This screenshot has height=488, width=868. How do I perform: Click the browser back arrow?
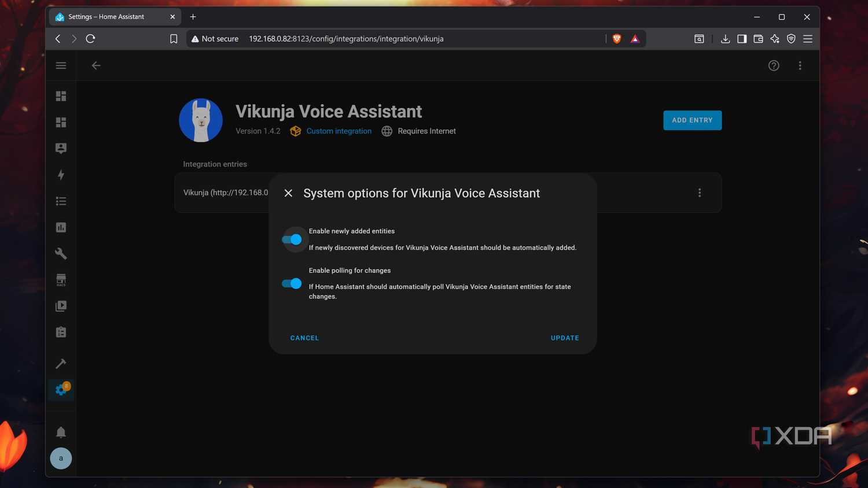[x=58, y=39]
